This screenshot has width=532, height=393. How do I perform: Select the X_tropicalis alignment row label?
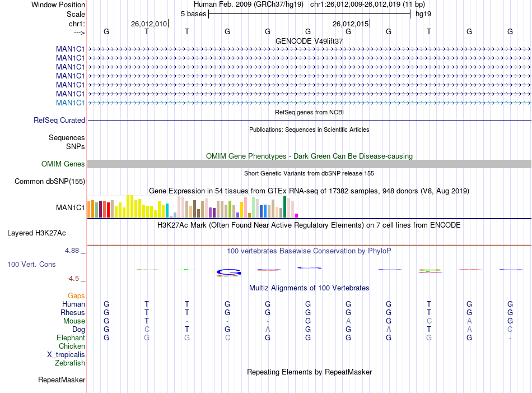pyautogui.click(x=66, y=355)
